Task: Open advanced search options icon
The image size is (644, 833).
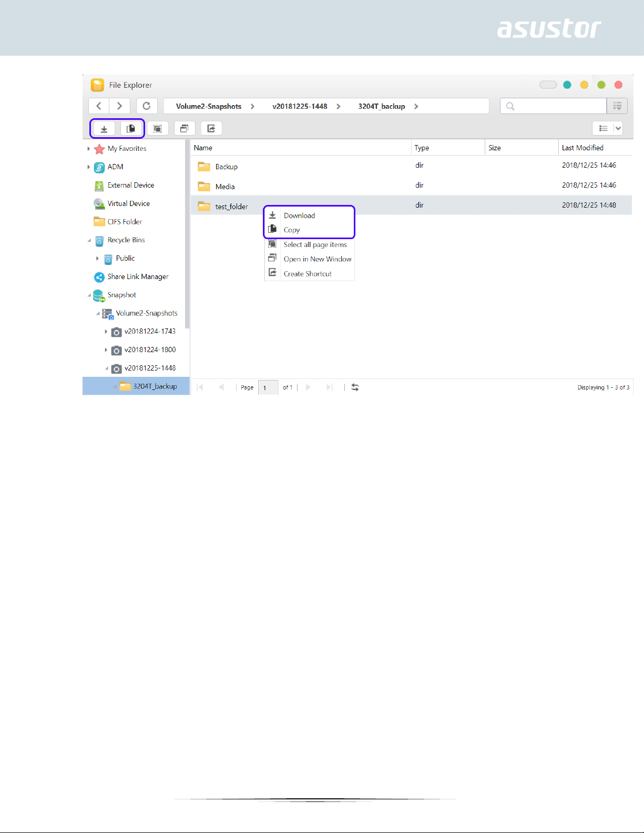Action: coord(617,106)
